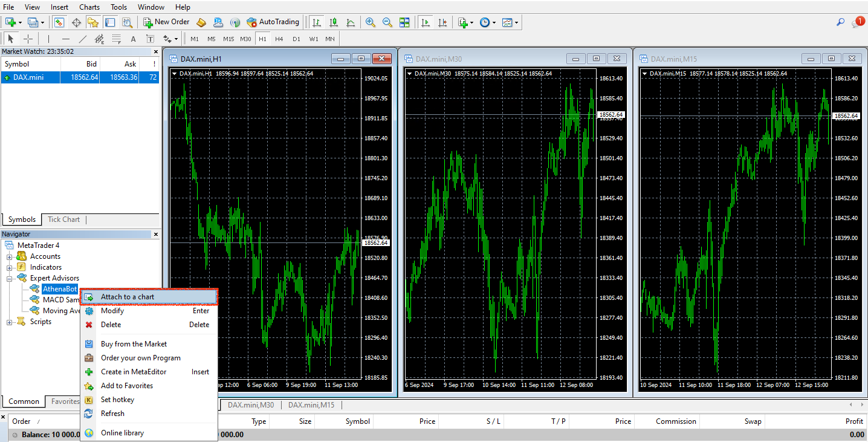Choose Buy from the Market
Viewport: 868px width, 442px height.
coord(149,344)
